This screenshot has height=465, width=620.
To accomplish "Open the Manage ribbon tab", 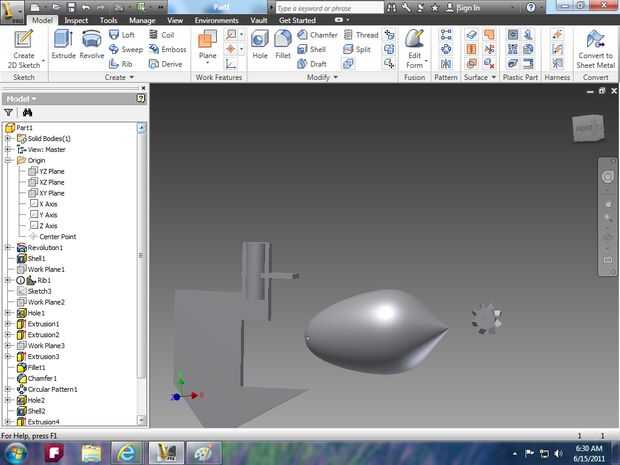I will (142, 20).
